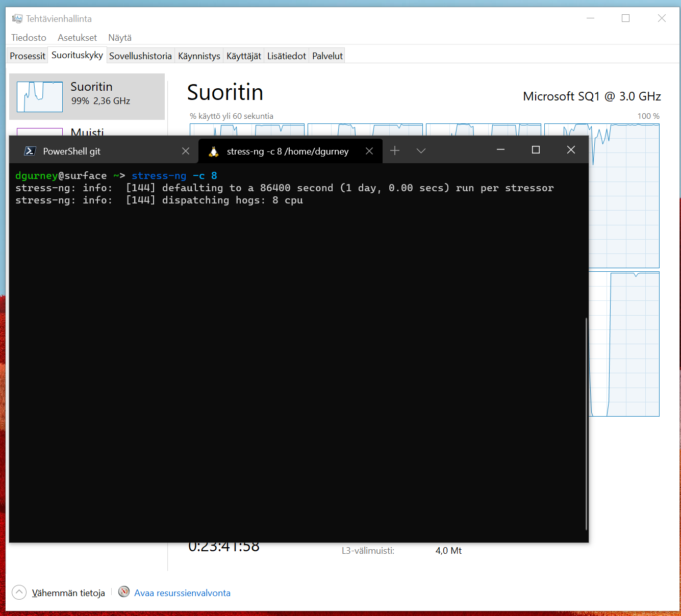Screen dimensions: 681x616
Task: Open the Tiedosto menu
Action: pyautogui.click(x=28, y=37)
